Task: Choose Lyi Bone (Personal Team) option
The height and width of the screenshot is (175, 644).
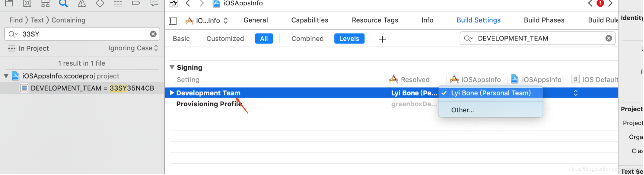Action: [x=491, y=93]
